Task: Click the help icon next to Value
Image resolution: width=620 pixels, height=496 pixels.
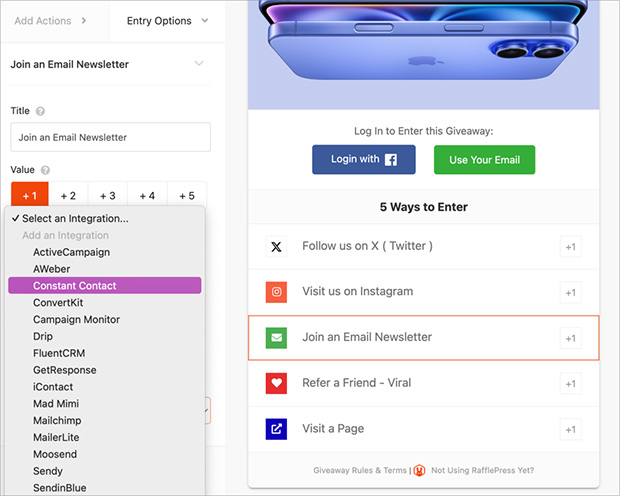Action: coord(45,170)
